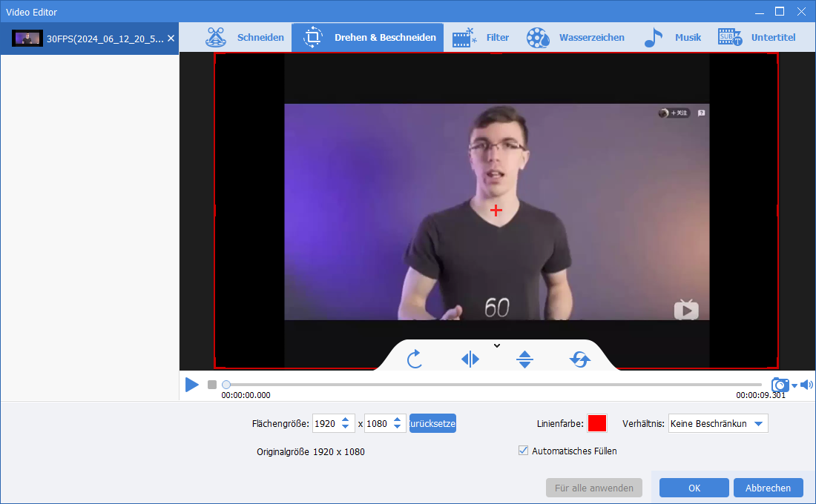This screenshot has height=504, width=816.
Task: Click the current time 00:00:00.000 label
Action: coord(246,395)
